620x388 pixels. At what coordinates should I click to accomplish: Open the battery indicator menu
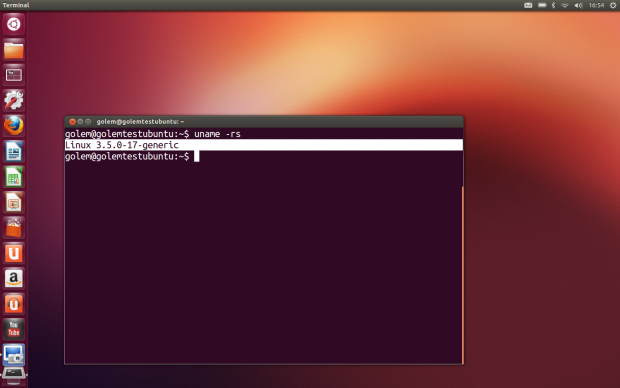(542, 5)
